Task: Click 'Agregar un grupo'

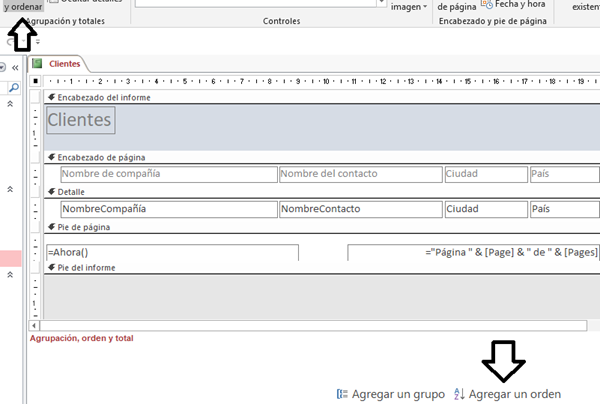Action: click(398, 394)
